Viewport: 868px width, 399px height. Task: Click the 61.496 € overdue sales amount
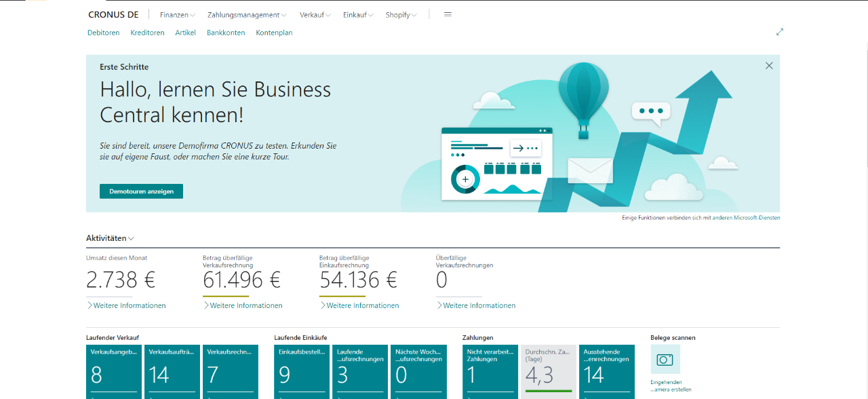click(x=241, y=280)
